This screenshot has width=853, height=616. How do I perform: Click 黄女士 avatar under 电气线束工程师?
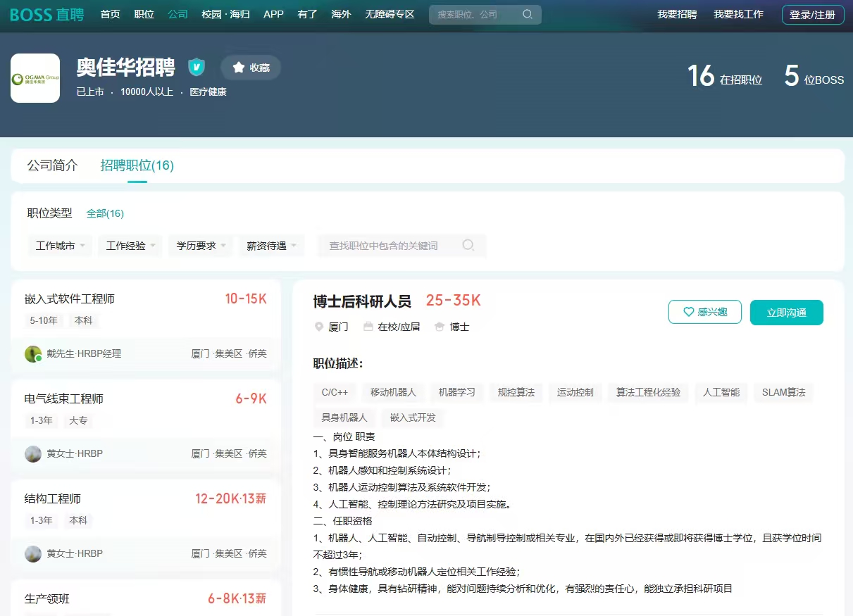point(33,454)
